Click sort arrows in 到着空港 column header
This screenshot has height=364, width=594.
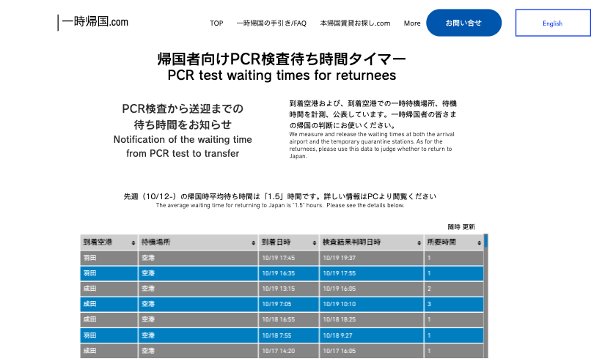pyautogui.click(x=133, y=242)
